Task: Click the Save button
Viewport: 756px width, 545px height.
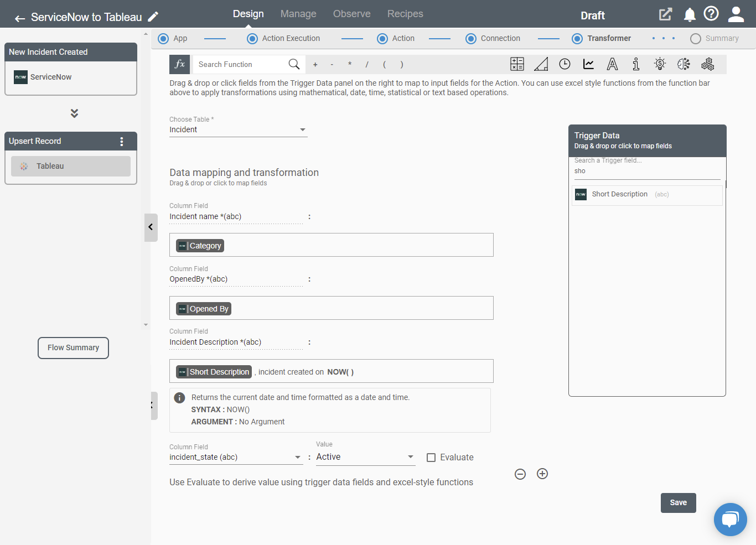Action: pos(679,503)
